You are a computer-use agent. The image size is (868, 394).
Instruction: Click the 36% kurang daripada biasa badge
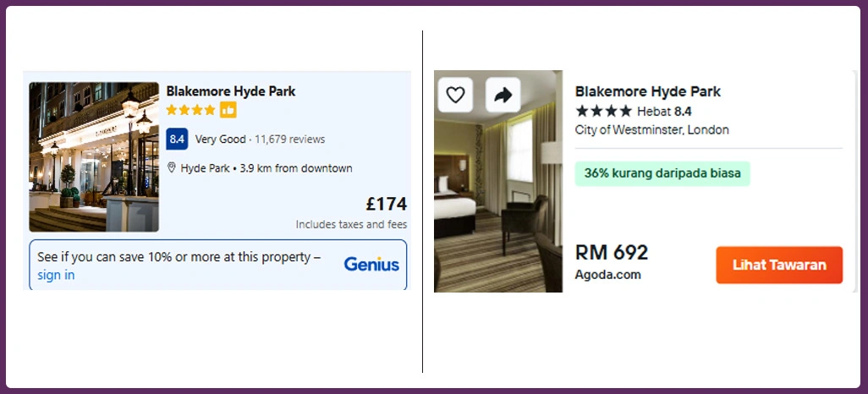(x=662, y=173)
